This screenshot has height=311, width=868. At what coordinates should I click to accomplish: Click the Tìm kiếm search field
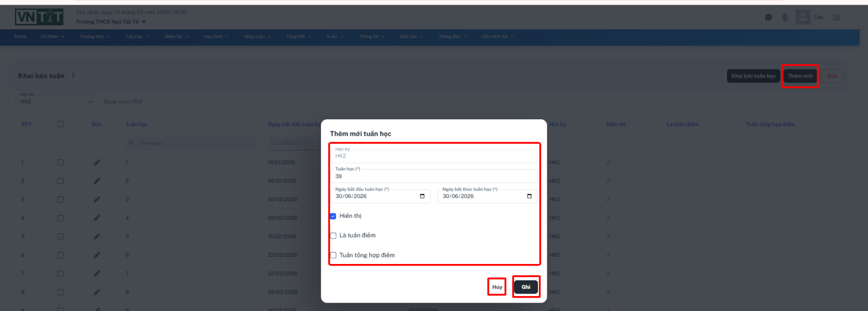click(x=191, y=143)
